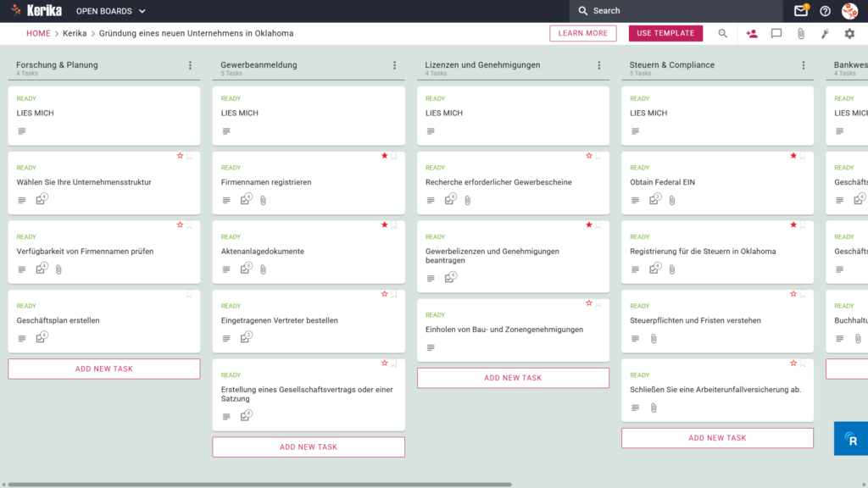Open the add team member icon
Image resolution: width=868 pixels, height=488 pixels.
[752, 34]
